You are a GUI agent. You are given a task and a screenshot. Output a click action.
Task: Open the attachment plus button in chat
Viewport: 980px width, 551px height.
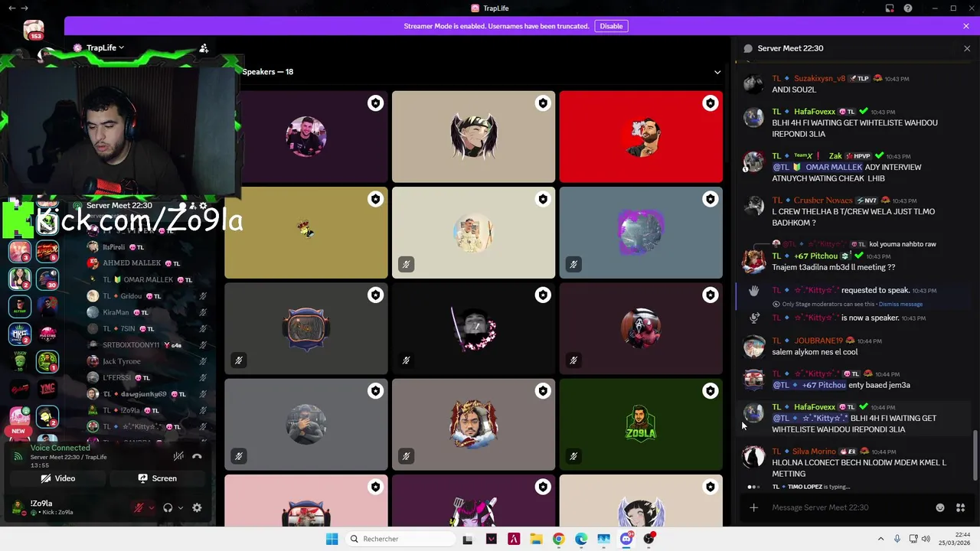(x=753, y=507)
